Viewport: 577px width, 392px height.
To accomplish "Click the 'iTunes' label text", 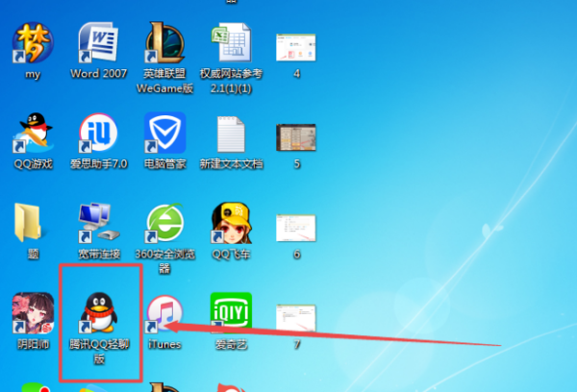I will 164,345.
